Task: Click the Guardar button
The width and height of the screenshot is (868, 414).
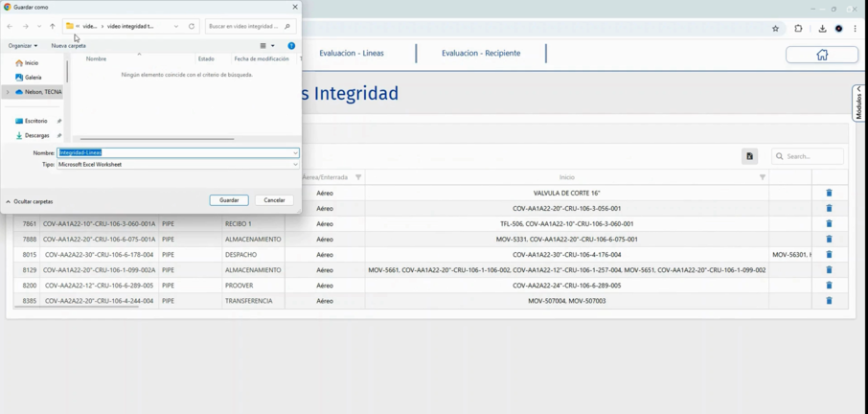Action: 229,200
